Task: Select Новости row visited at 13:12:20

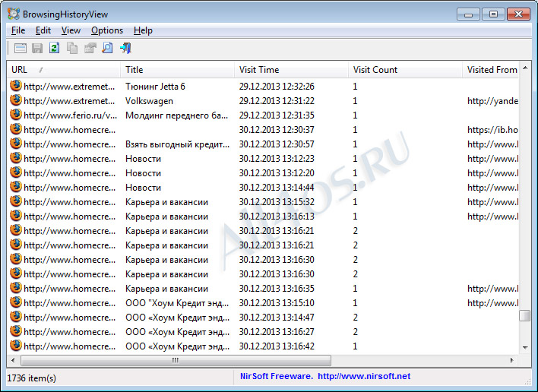Action: pos(263,173)
